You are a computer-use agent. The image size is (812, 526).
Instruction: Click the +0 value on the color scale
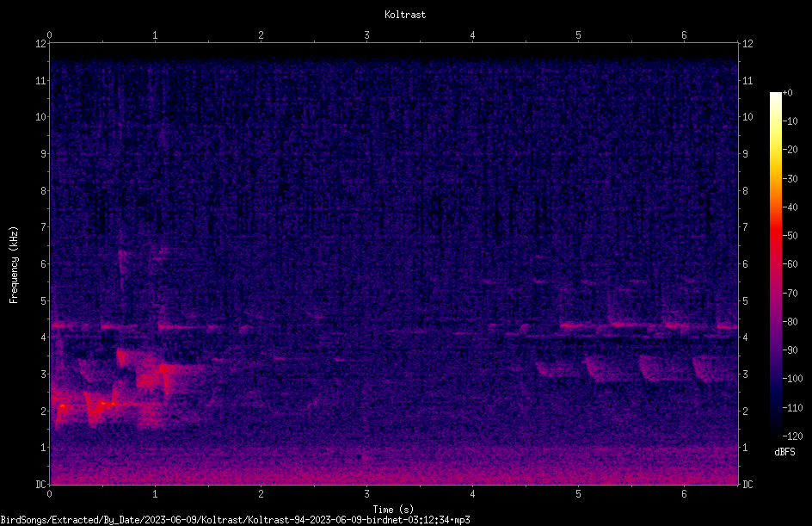click(787, 93)
